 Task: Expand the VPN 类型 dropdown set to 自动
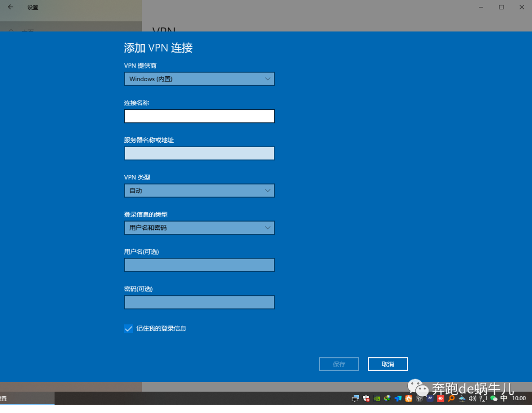pos(199,191)
